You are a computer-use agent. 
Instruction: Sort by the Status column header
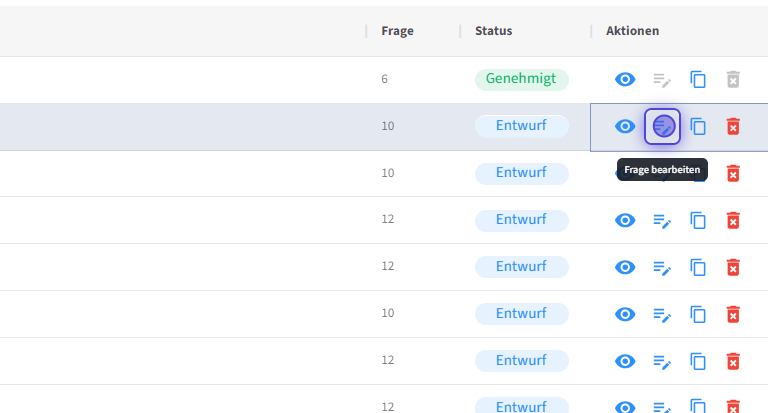[x=493, y=31]
